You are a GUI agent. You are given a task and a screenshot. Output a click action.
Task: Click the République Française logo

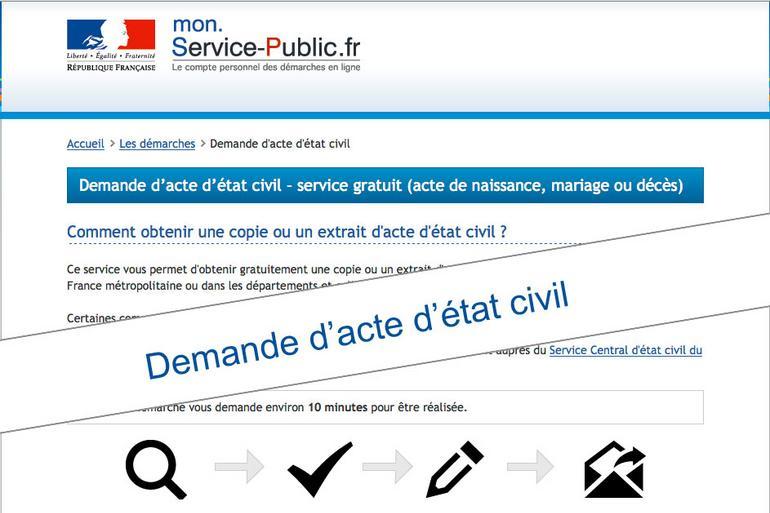coord(111,45)
